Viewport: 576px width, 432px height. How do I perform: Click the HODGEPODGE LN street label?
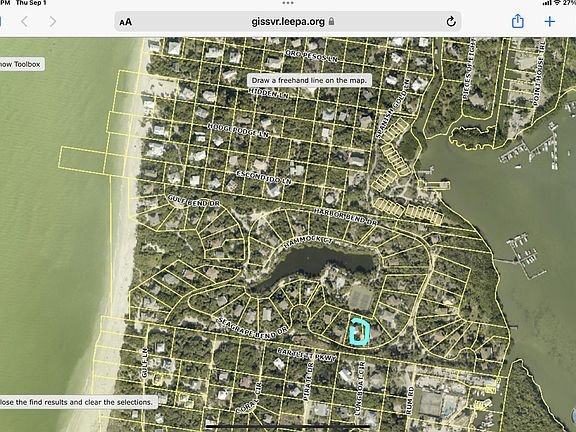click(238, 130)
